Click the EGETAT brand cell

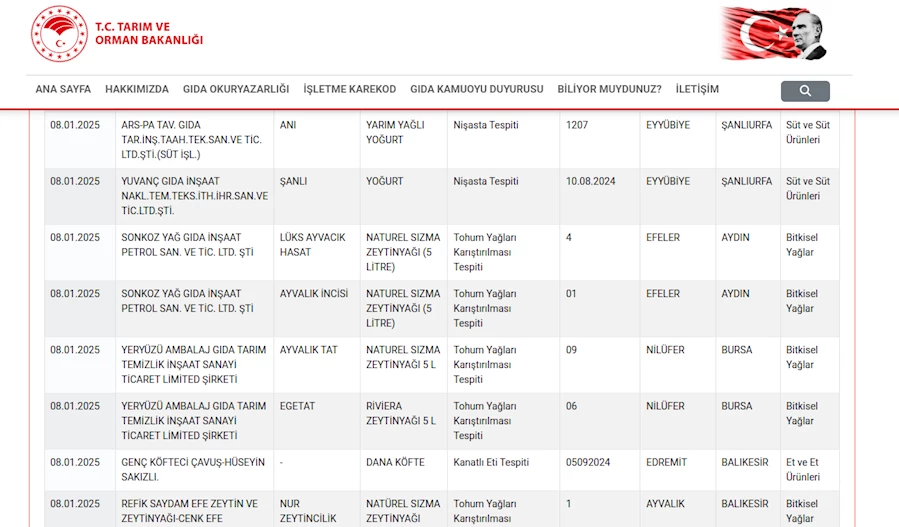click(298, 406)
